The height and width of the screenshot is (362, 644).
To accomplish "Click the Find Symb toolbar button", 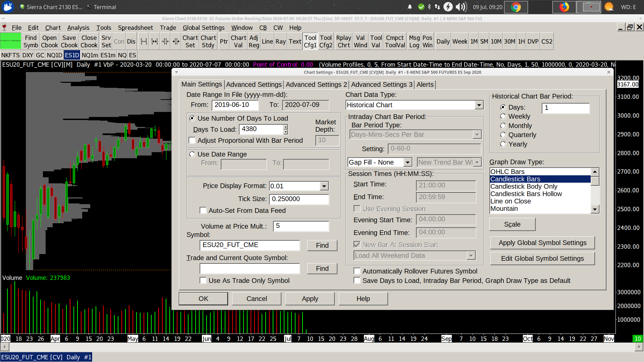I will tap(31, 42).
